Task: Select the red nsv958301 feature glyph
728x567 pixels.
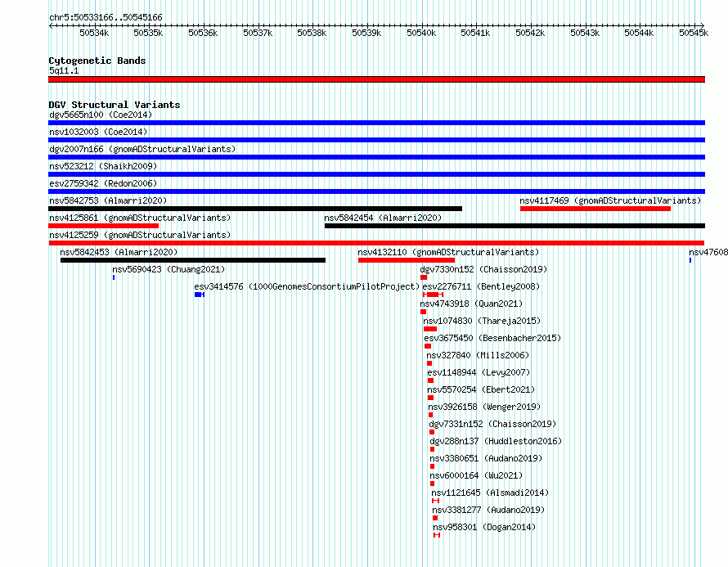Action: point(437,535)
